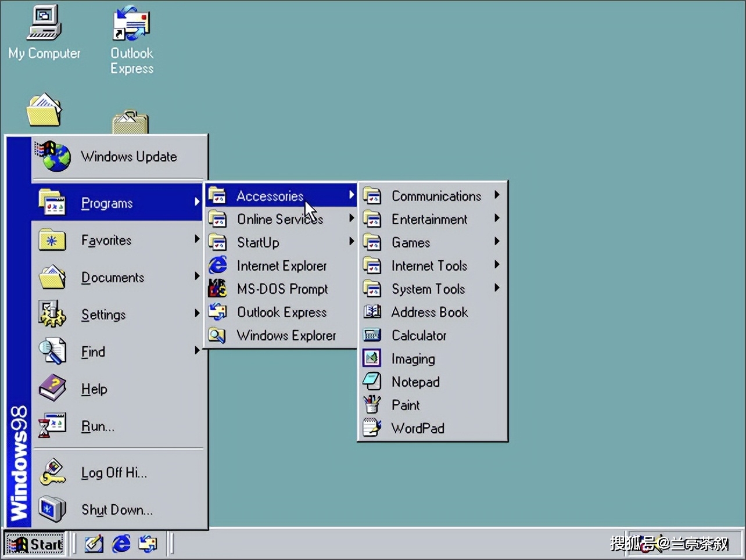Click Outlook Express icon in Programs menu
The image size is (746, 560).
click(x=218, y=312)
